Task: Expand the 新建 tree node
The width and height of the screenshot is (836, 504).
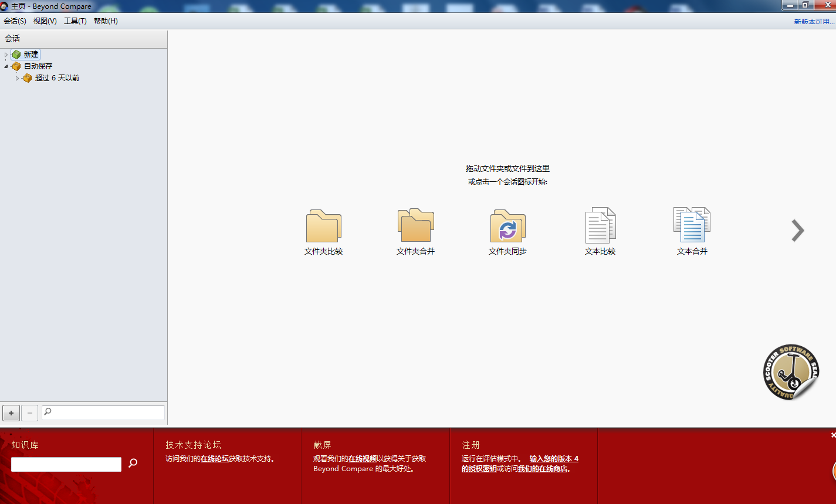Action: tap(6, 55)
